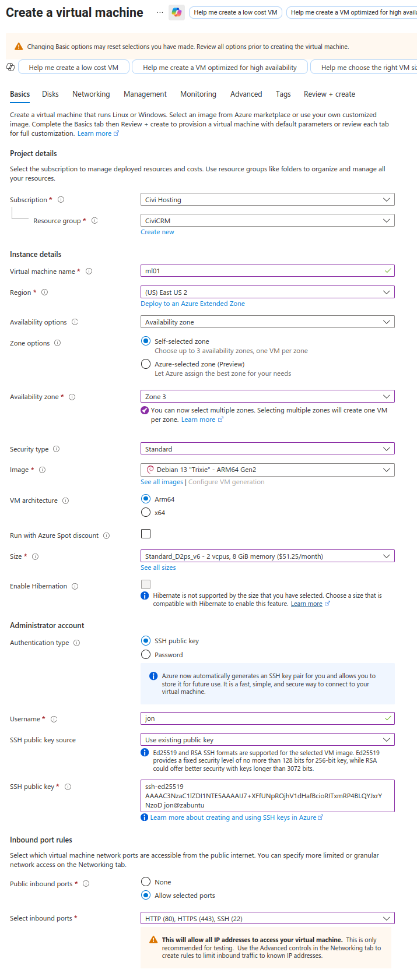Click the See all sizes link
The height and width of the screenshot is (980, 417).
pos(158,567)
